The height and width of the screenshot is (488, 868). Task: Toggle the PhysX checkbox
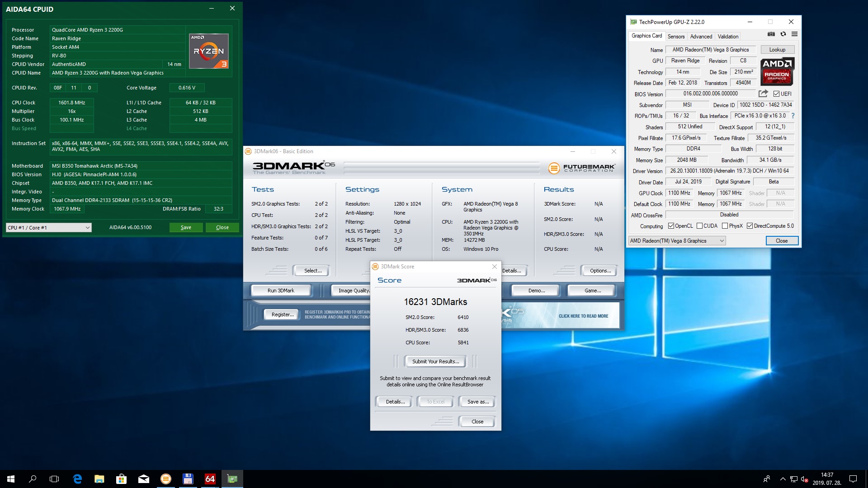725,226
